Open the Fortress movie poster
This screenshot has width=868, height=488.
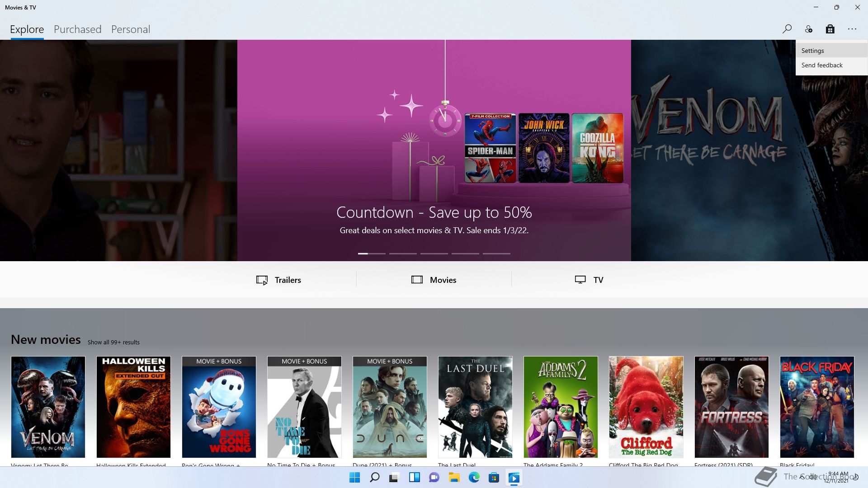click(x=731, y=407)
